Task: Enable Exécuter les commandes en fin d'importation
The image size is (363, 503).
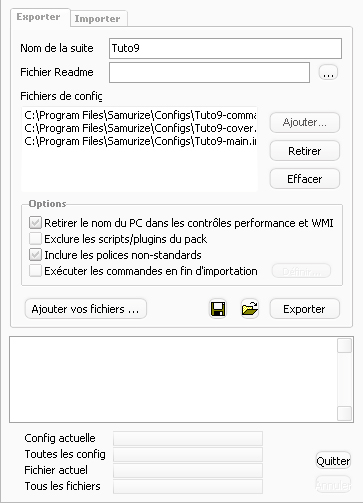Action: 35,271
